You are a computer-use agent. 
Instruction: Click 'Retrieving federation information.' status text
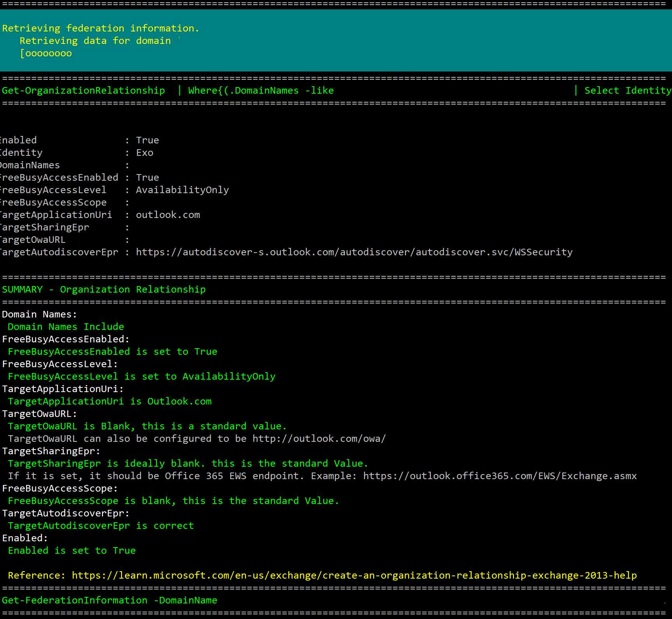click(101, 28)
